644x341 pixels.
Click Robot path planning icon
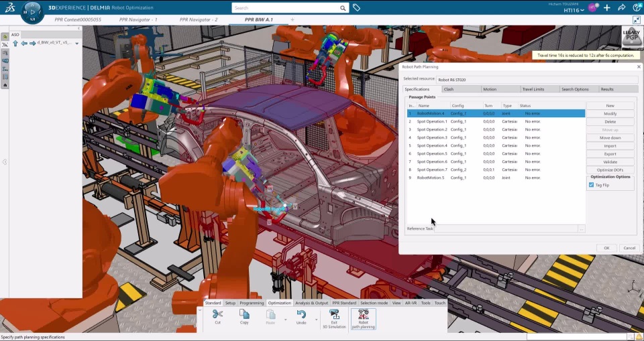click(363, 319)
